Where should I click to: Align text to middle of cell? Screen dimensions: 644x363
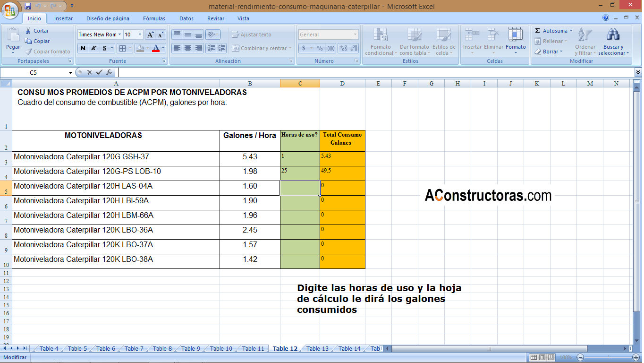click(187, 35)
